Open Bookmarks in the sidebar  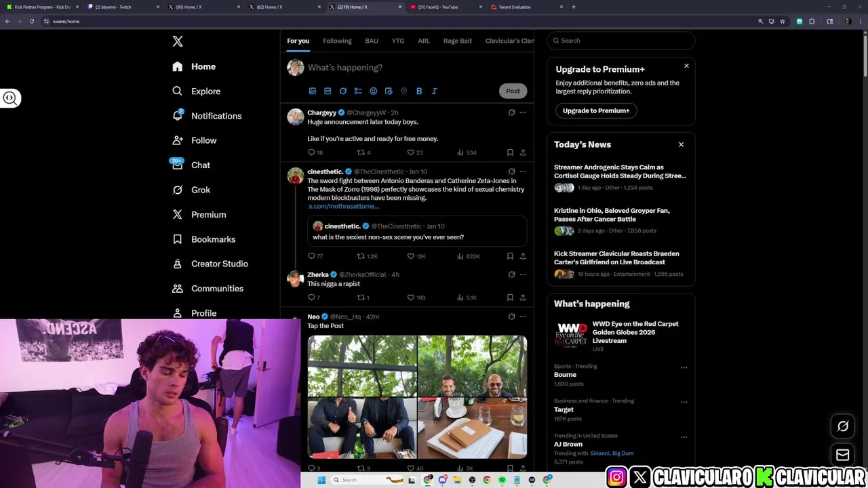(203, 239)
